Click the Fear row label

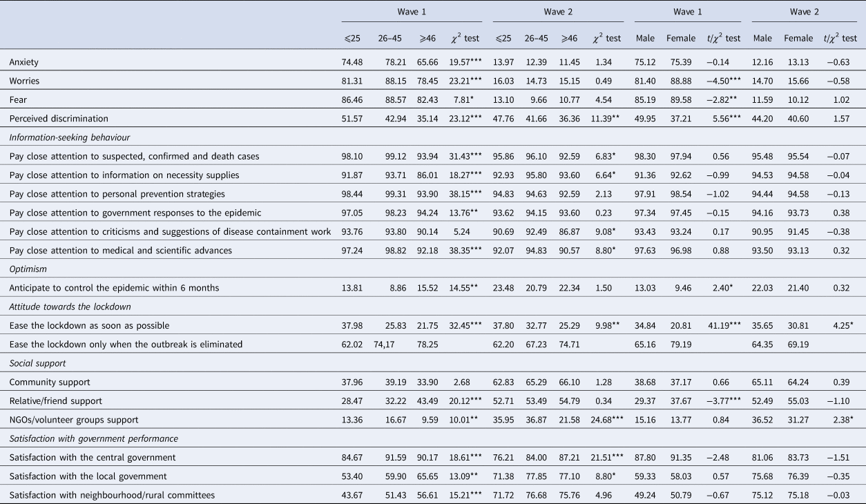pyautogui.click(x=18, y=99)
